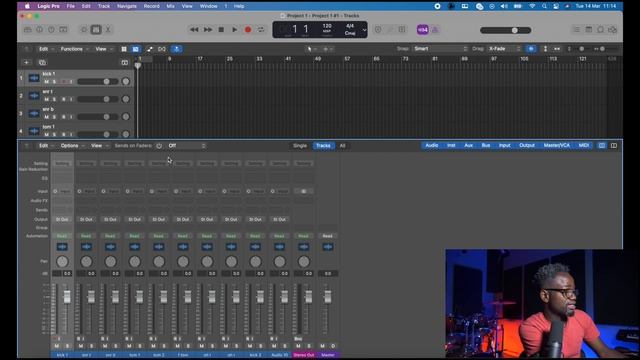The width and height of the screenshot is (640, 360).
Task: Toggle the Show Automation button
Action: coord(149,49)
